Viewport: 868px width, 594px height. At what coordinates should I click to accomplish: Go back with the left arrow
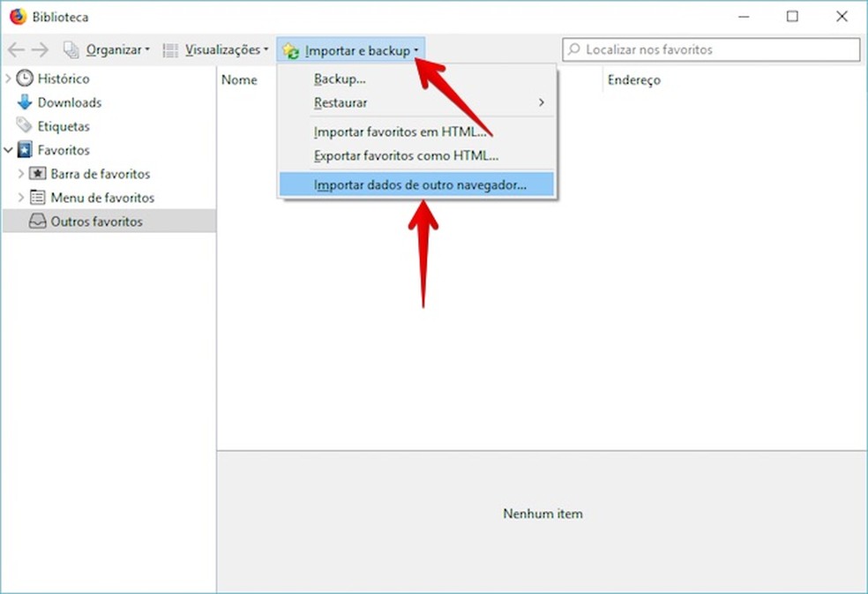click(x=16, y=50)
